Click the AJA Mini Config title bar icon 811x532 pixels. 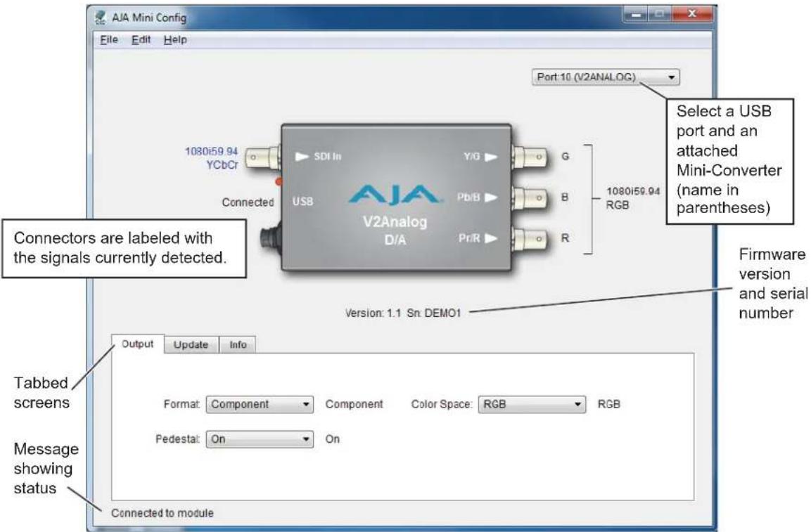(x=101, y=18)
